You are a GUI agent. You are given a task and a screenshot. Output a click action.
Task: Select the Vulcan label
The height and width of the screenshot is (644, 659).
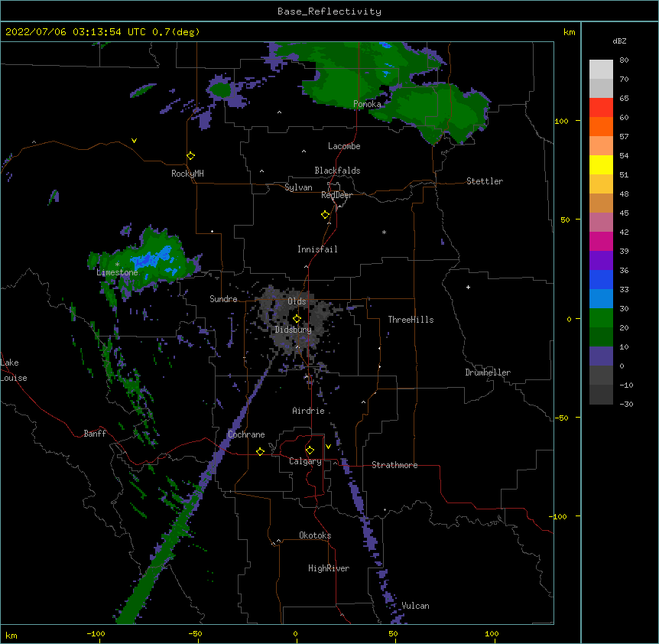click(415, 606)
